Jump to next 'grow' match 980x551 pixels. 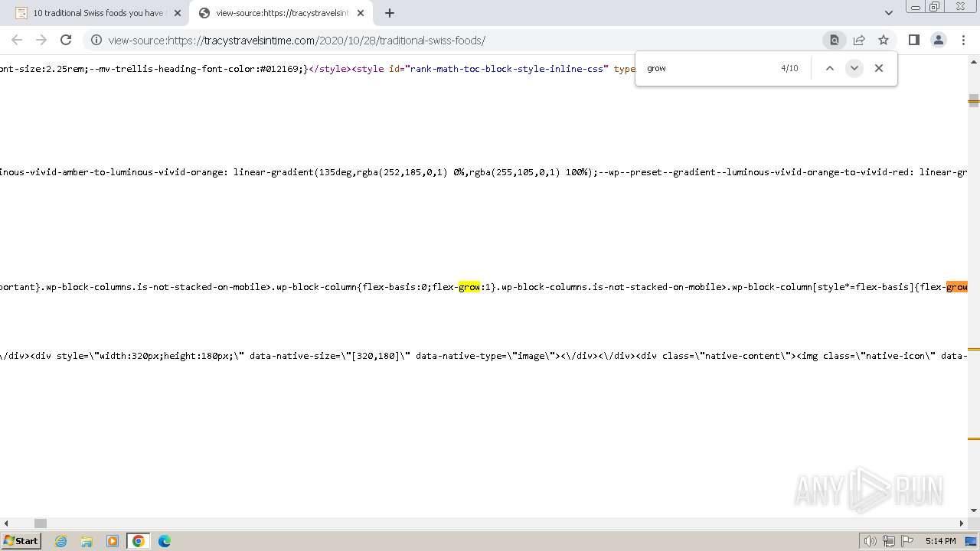854,68
